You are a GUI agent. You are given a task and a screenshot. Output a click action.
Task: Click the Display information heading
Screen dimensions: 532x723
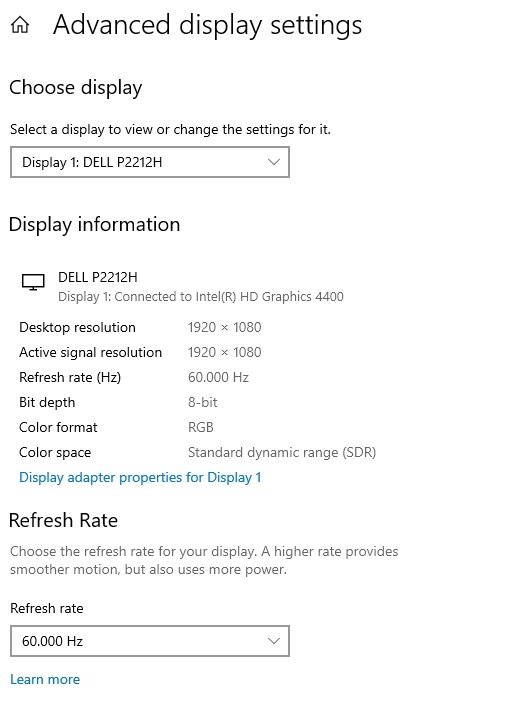tap(95, 225)
